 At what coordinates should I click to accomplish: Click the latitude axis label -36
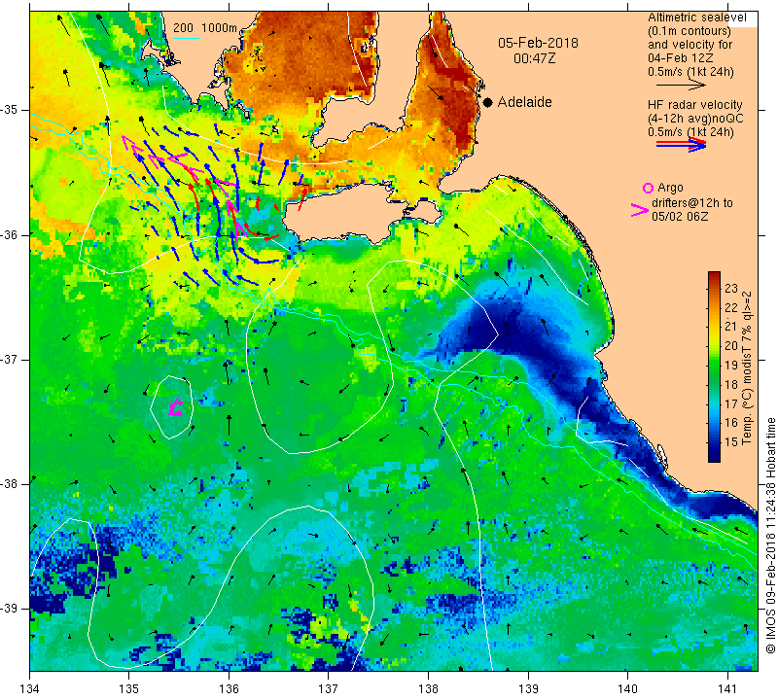[11, 234]
